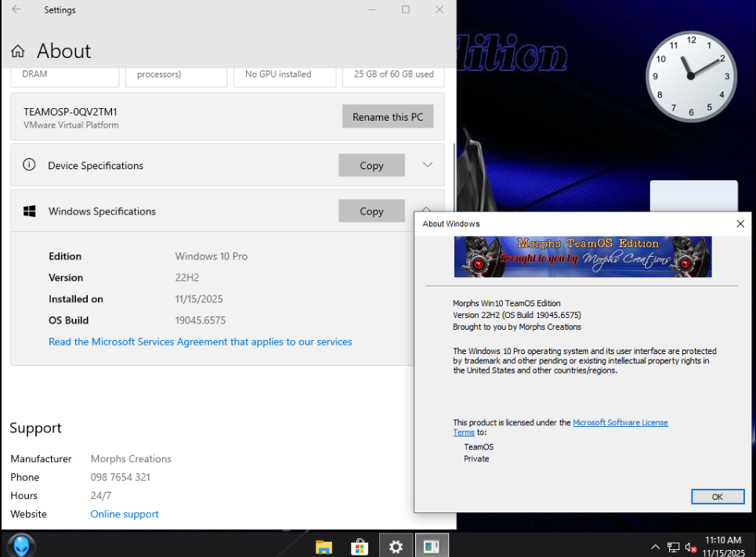Launch Microsoft Store from the taskbar
The height and width of the screenshot is (557, 756).
[360, 546]
